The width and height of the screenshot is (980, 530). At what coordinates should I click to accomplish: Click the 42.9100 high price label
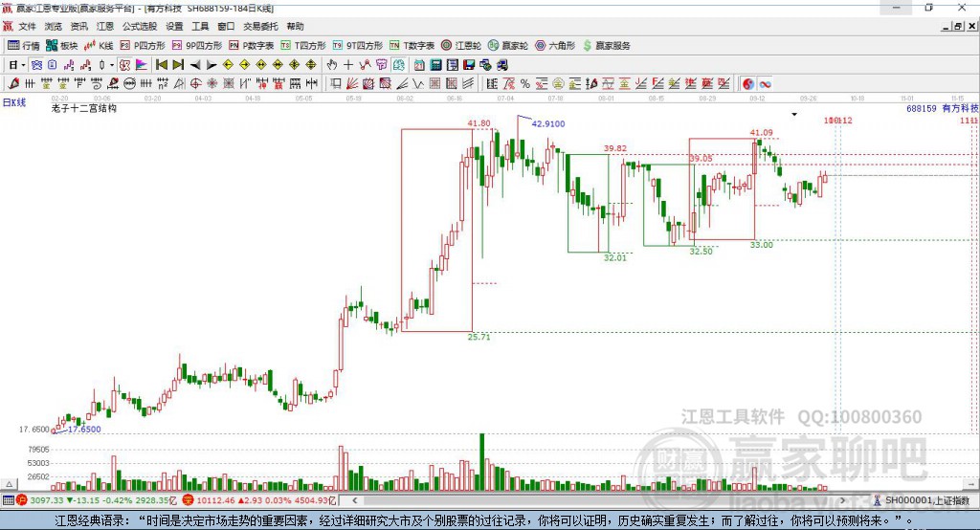(548, 123)
